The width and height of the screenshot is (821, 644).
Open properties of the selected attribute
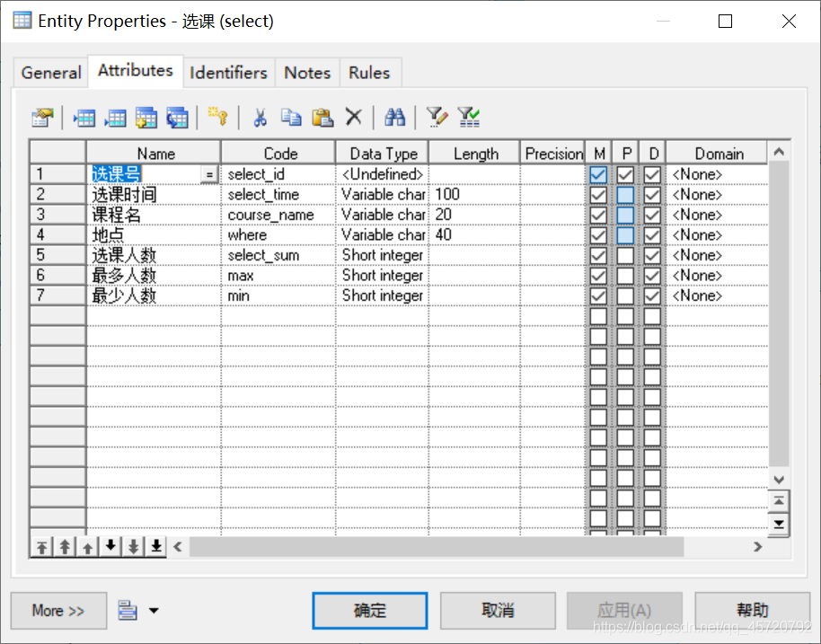42,117
